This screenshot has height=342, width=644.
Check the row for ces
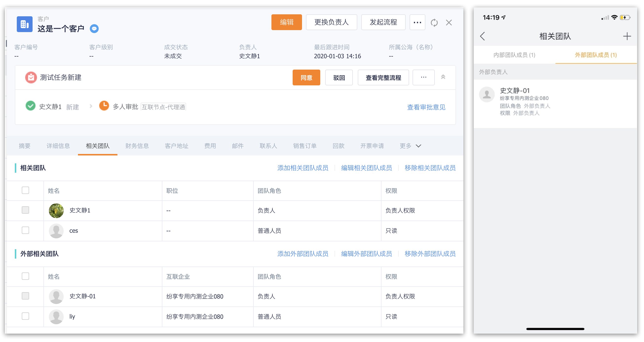(x=25, y=230)
